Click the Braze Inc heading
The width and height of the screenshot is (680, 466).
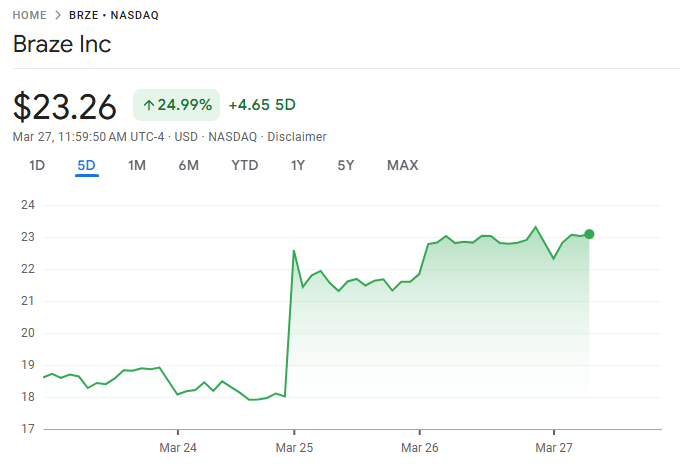62,44
